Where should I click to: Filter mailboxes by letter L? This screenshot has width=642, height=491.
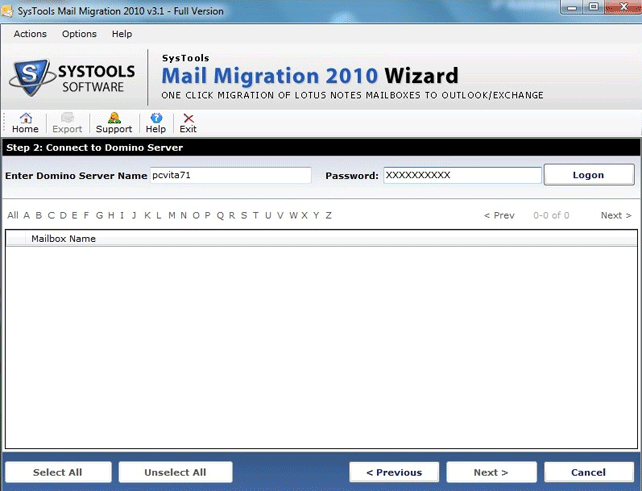pos(158,215)
